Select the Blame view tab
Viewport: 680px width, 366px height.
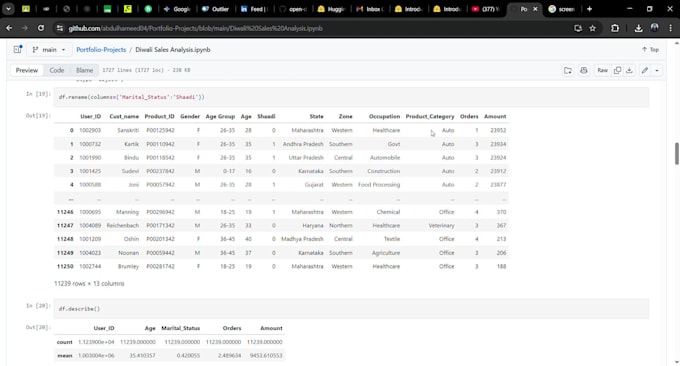(85, 70)
